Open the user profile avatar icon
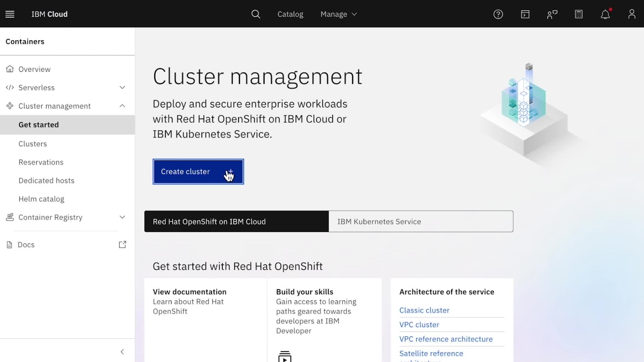 click(x=632, y=14)
